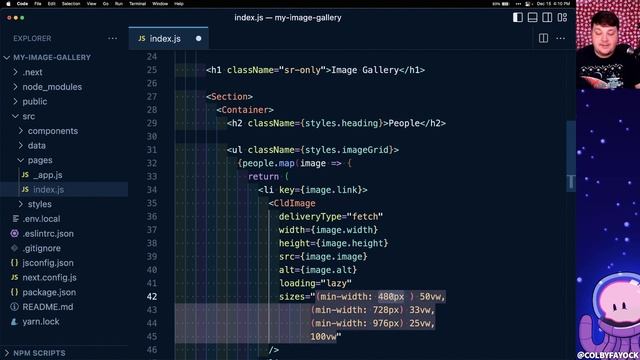Click the people.map expression
The image size is (640, 360).
[269, 163]
